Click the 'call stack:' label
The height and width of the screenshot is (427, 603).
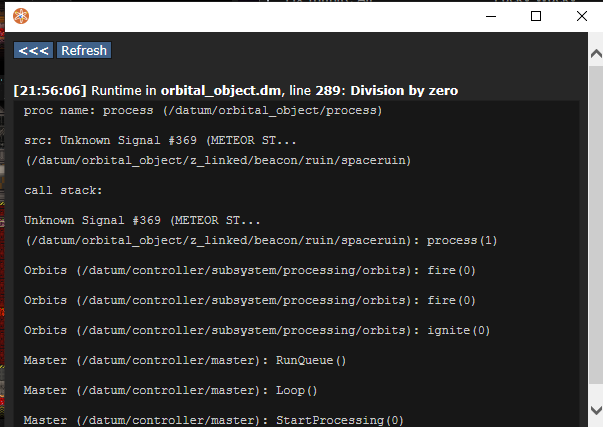click(63, 191)
